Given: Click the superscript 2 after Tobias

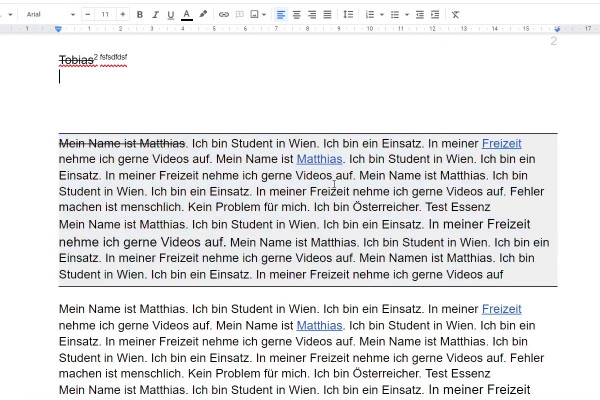Looking at the screenshot, I should point(96,57).
